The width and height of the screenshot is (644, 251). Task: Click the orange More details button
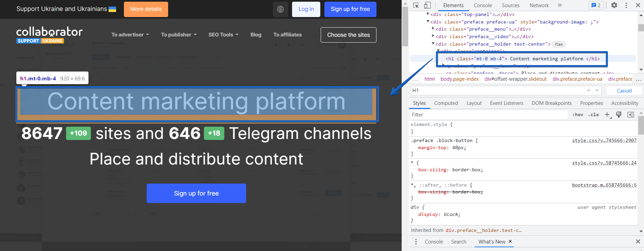[x=146, y=9]
